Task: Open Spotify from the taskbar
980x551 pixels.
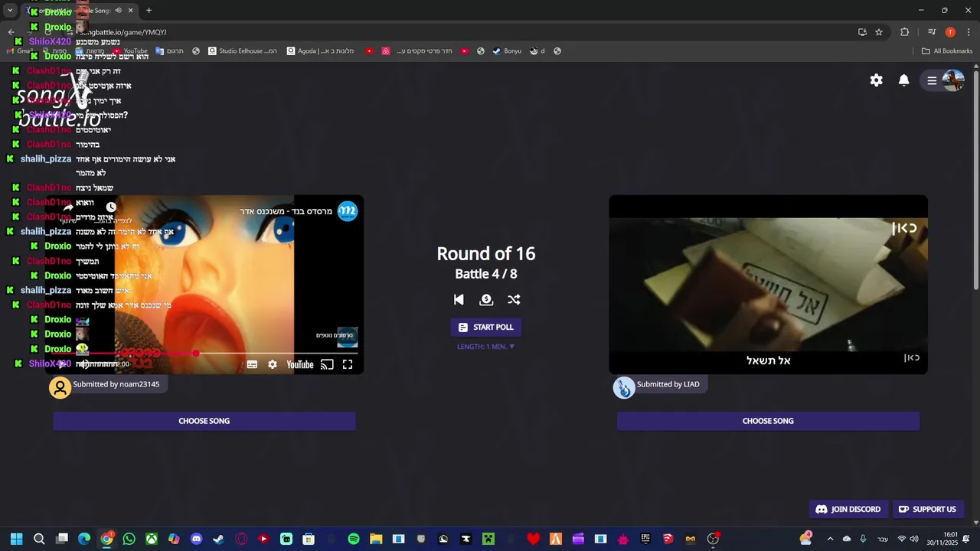Action: [354, 539]
